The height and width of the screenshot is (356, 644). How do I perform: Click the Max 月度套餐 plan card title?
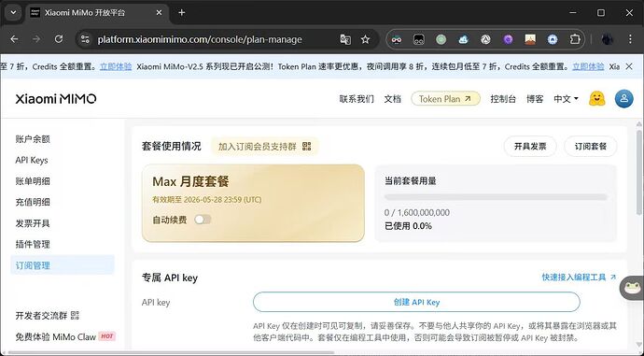(190, 181)
